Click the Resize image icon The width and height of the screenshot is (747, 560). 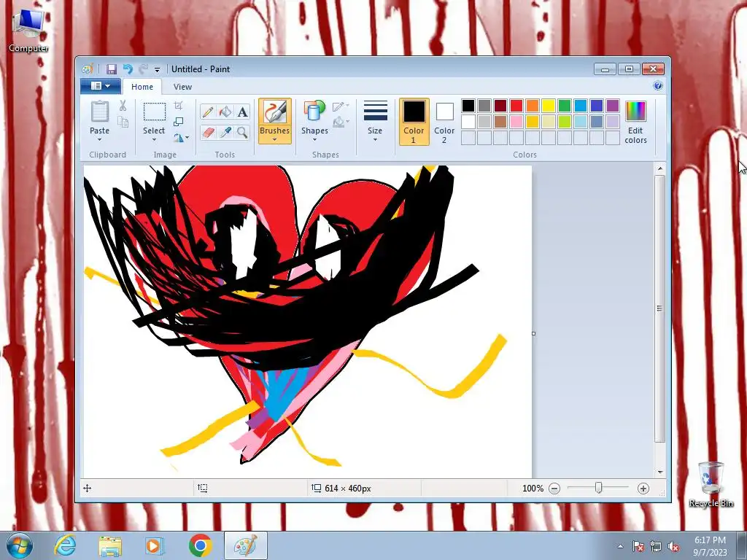pyautogui.click(x=178, y=122)
